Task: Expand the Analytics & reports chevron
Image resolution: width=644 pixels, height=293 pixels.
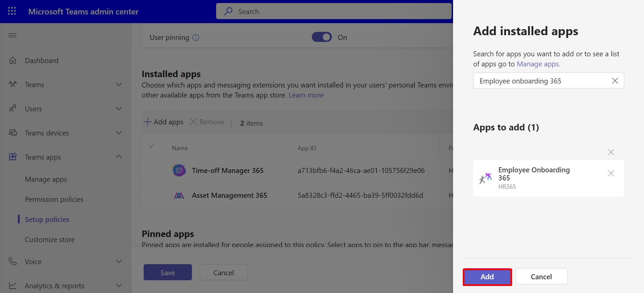Action: (x=119, y=286)
